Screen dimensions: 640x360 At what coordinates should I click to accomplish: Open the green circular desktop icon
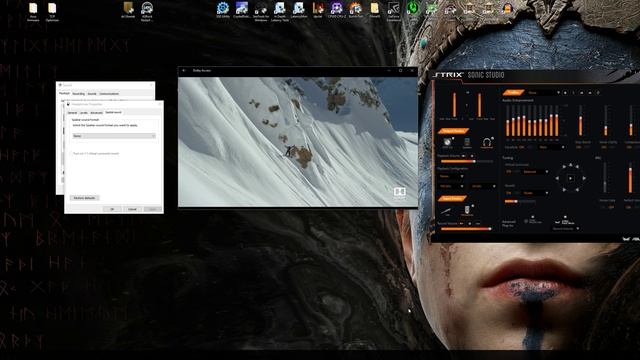(413, 9)
